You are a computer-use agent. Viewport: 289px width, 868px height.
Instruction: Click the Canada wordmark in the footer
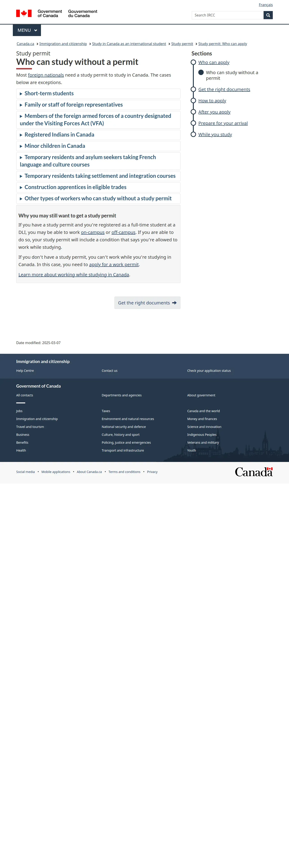coord(254,472)
